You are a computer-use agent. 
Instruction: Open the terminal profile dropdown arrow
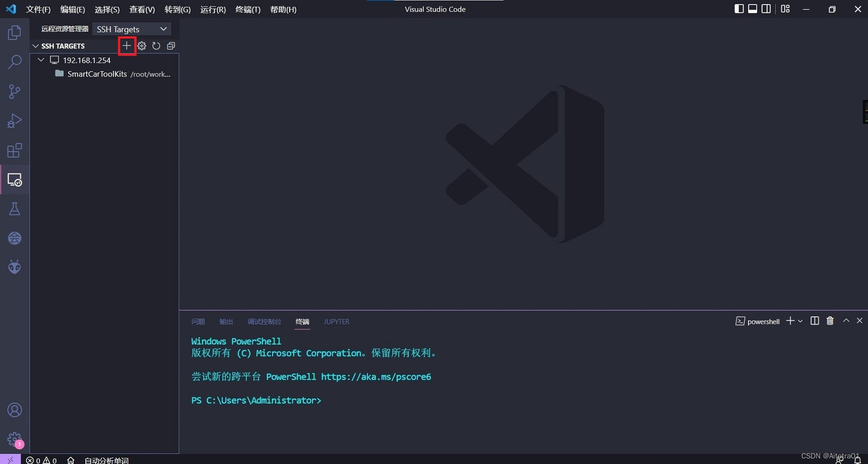pos(800,321)
